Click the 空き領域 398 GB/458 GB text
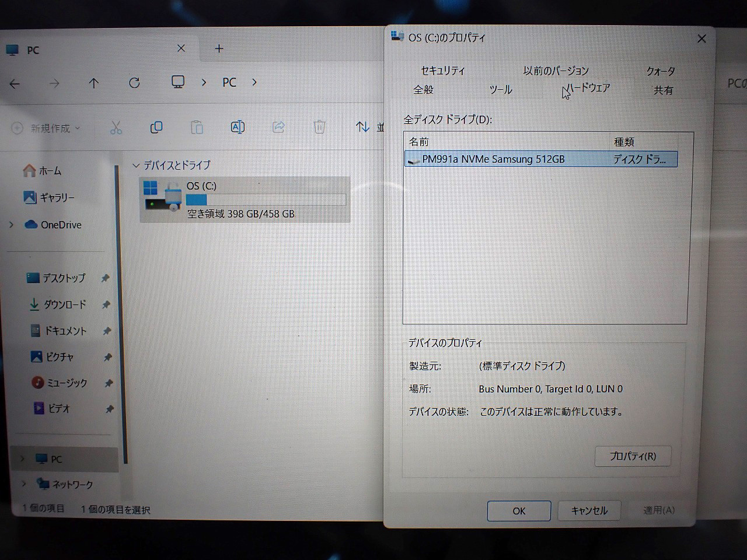The image size is (747, 560). 240,214
